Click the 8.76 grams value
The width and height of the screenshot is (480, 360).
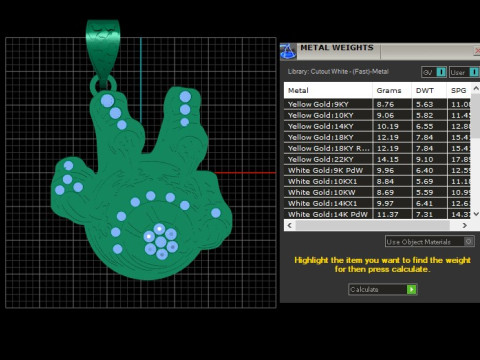(385, 104)
